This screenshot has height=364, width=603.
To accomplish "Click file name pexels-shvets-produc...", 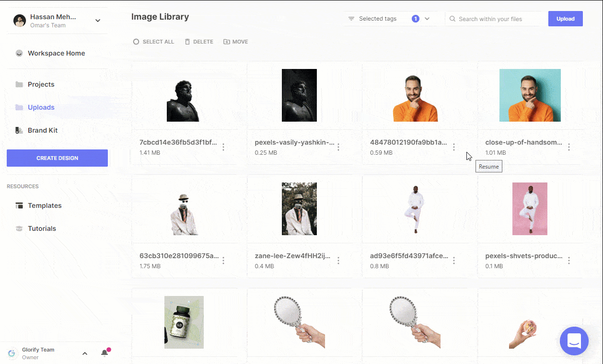I will (524, 256).
